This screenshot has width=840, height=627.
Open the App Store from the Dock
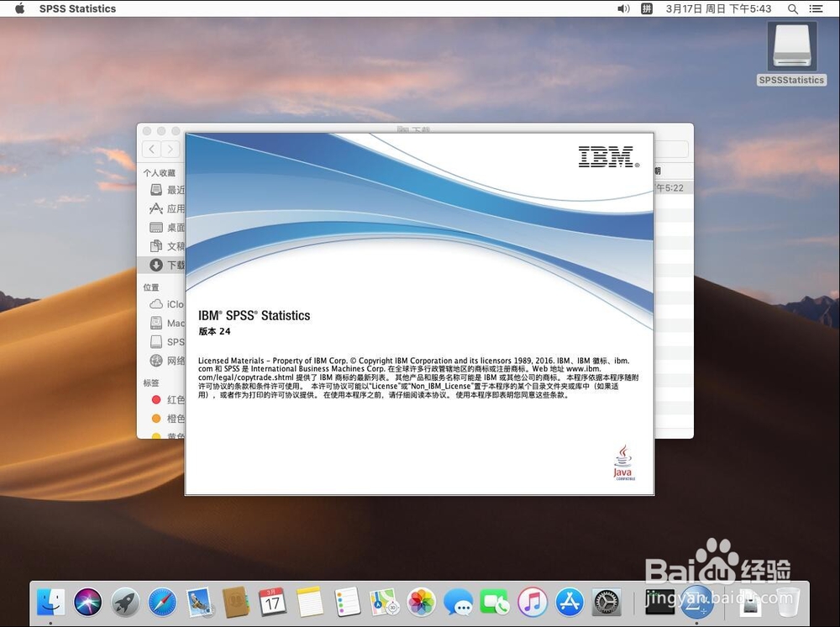tap(570, 601)
